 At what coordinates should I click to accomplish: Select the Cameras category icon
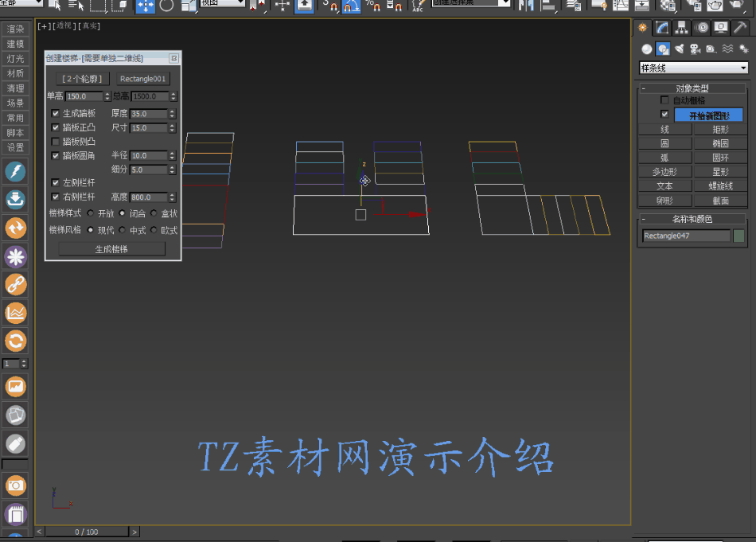[x=695, y=49]
